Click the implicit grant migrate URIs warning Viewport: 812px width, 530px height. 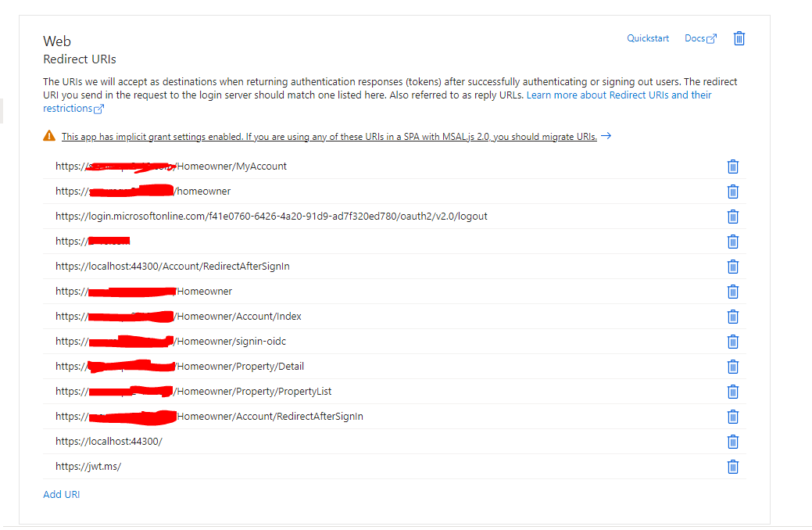point(329,136)
